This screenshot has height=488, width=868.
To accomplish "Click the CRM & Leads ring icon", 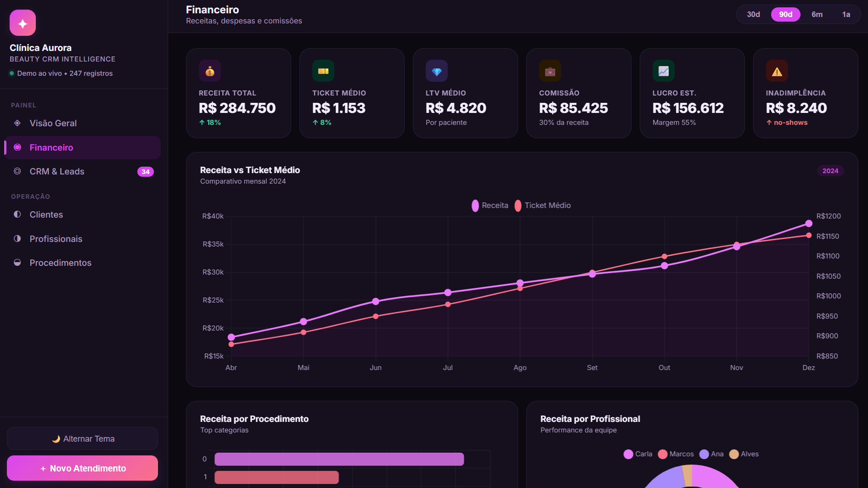I will (x=17, y=171).
